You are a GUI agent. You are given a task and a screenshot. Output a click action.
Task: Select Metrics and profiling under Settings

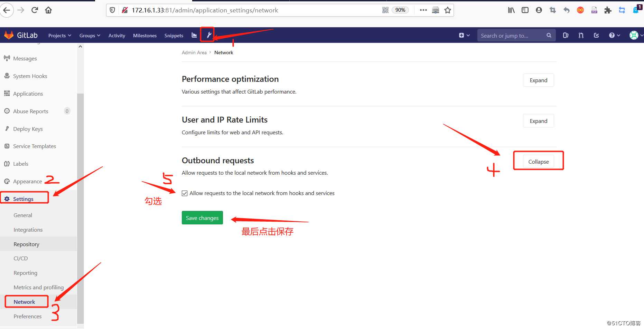pyautogui.click(x=38, y=287)
